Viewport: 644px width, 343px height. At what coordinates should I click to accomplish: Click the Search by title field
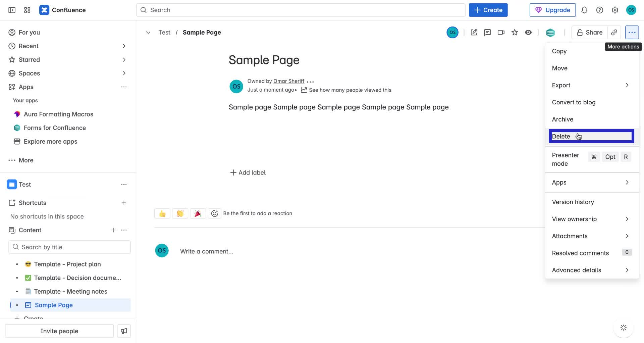click(x=69, y=247)
